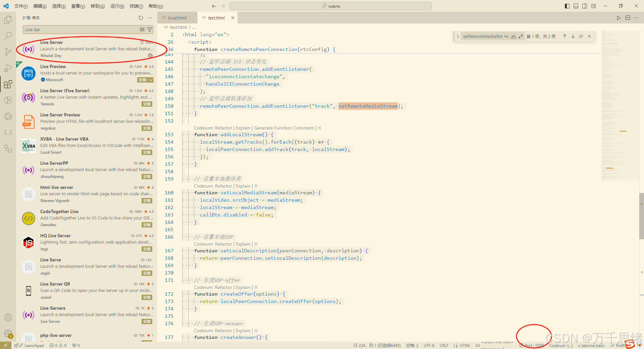Navigate back with title bar arrow
Viewport: 644px width, 349px height.
pos(214,6)
